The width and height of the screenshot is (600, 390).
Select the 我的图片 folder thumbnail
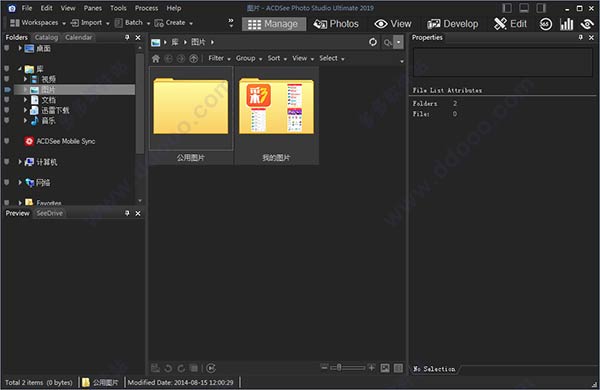click(276, 115)
